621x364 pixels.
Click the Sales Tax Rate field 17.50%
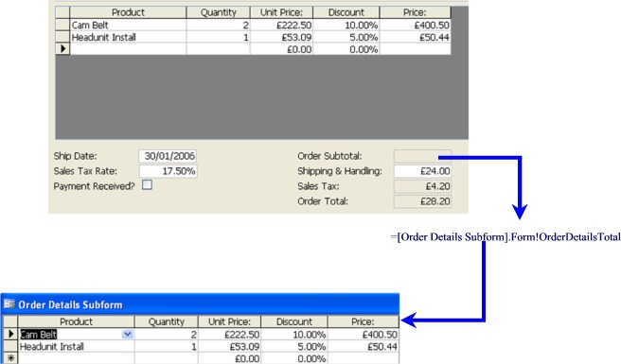(x=168, y=171)
